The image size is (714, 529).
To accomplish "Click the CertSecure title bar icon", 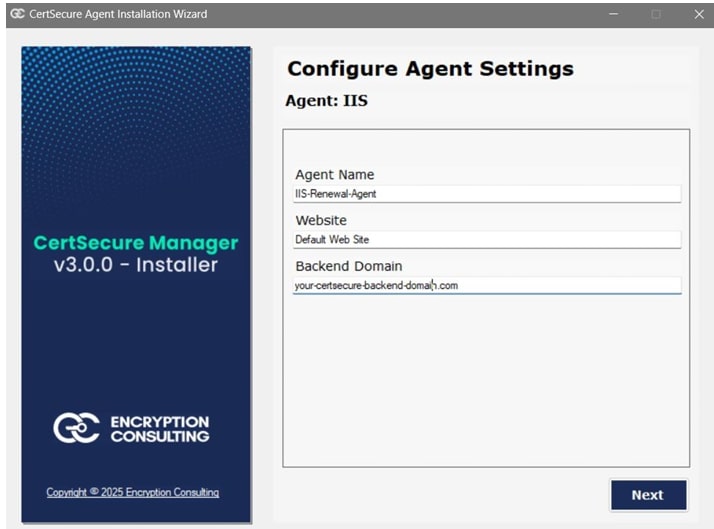I will [17, 14].
